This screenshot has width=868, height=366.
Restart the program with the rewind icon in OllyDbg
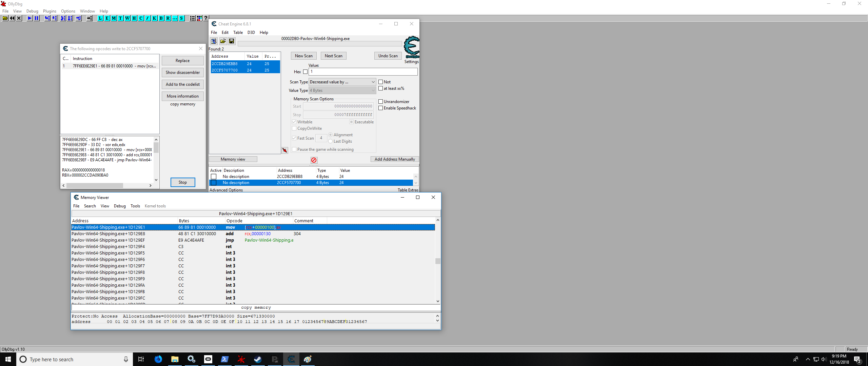click(x=12, y=18)
